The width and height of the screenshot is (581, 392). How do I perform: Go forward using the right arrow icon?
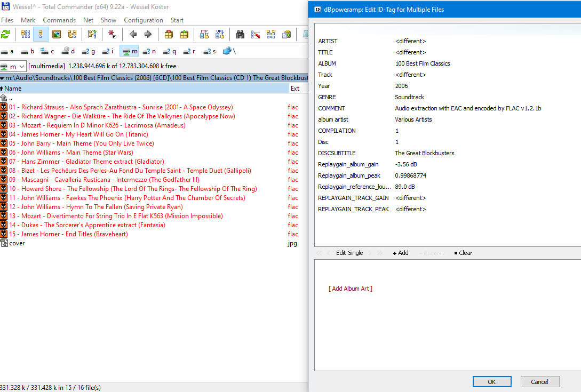point(148,35)
